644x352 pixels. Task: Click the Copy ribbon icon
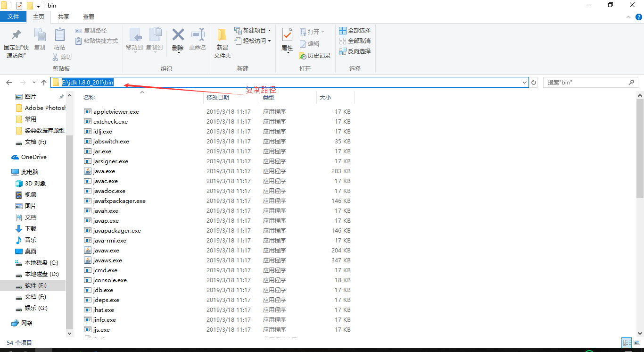[40, 35]
